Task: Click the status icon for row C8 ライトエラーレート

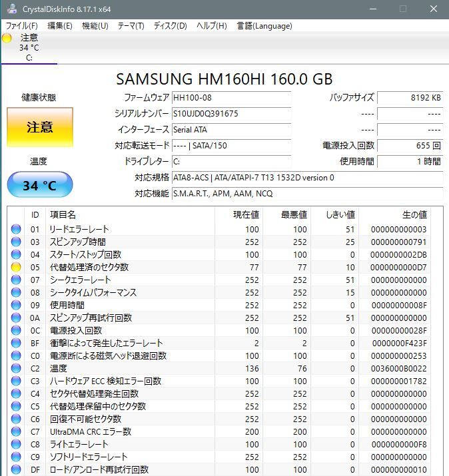Action: 16,444
